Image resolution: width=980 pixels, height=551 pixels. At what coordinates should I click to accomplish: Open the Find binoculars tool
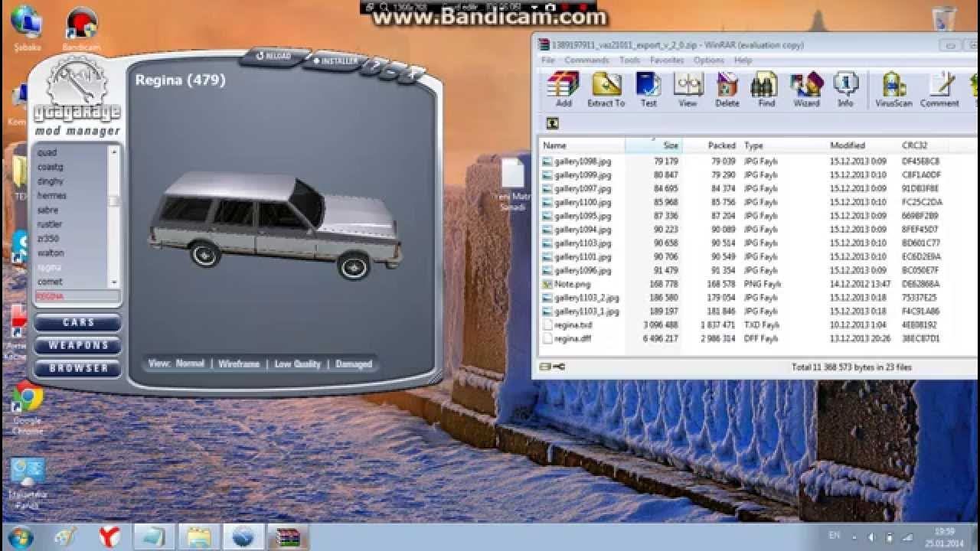[766, 90]
